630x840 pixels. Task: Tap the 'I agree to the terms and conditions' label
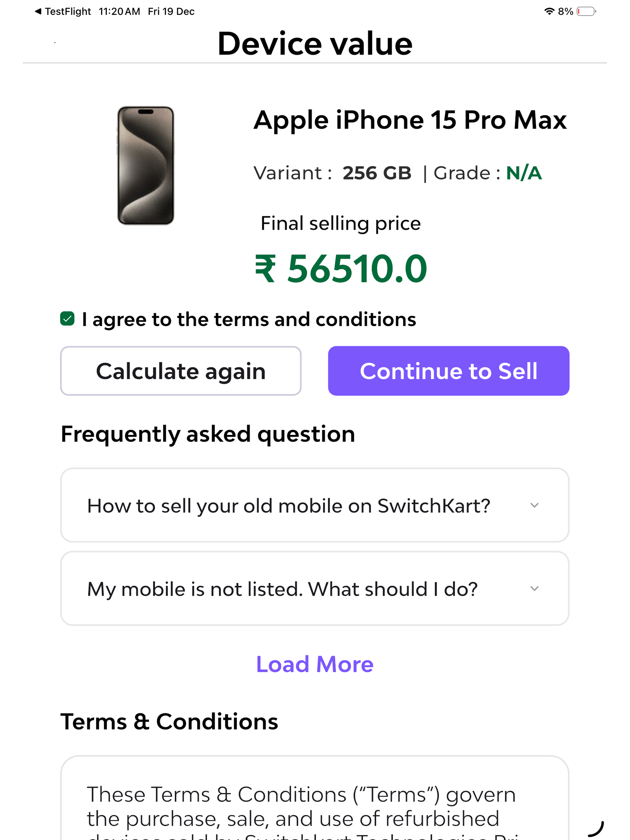pos(249,319)
